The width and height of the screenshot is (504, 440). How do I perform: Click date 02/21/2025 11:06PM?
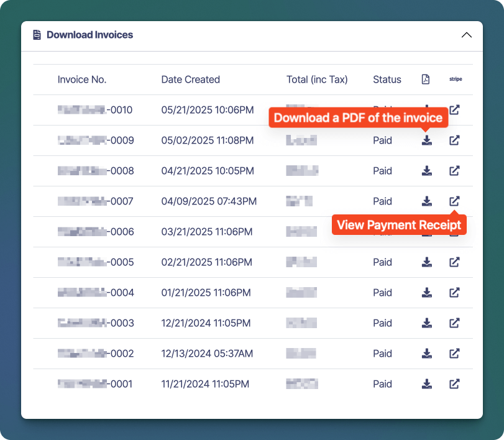[207, 262]
